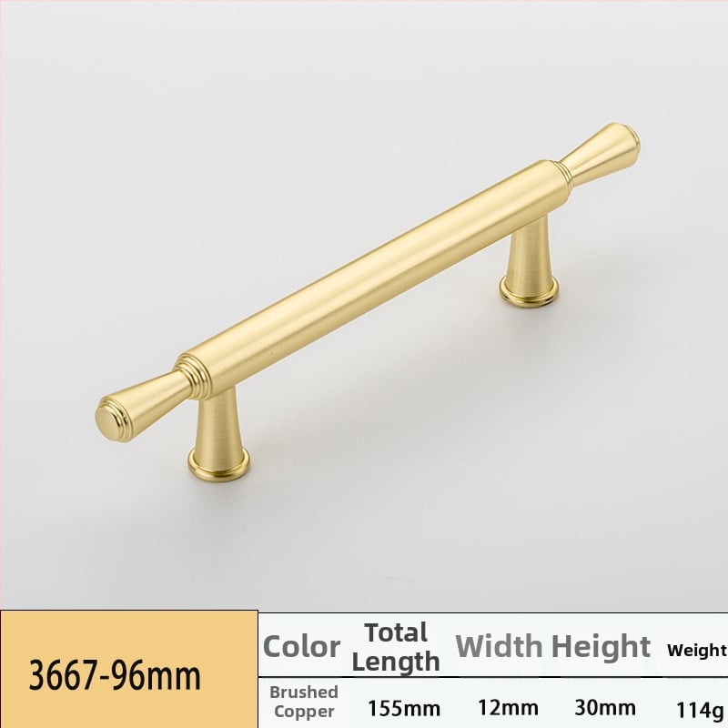This screenshot has height=728, width=728.
Task: Click the 114g weight value
Action: tap(700, 710)
